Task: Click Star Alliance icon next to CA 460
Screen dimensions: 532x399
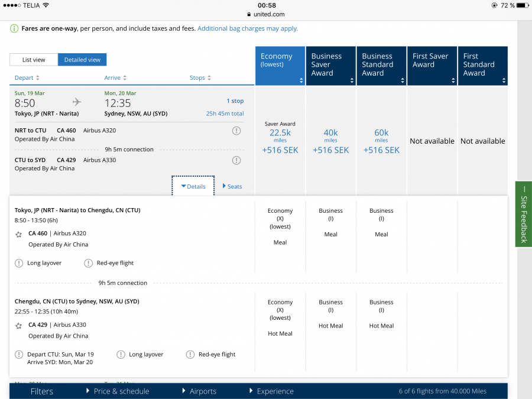Action: click(x=19, y=234)
